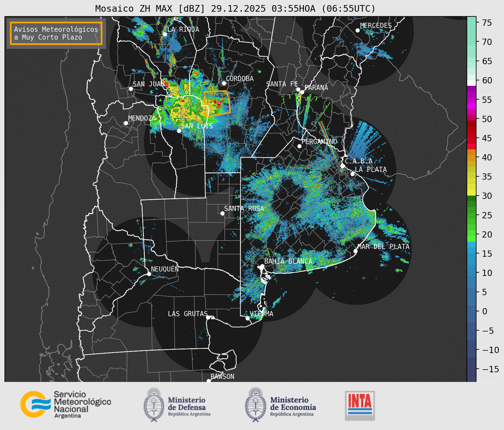Viewport: 504px width, 430px height.
Task: Pick the yellow colorbar band above 30
Action: click(471, 193)
